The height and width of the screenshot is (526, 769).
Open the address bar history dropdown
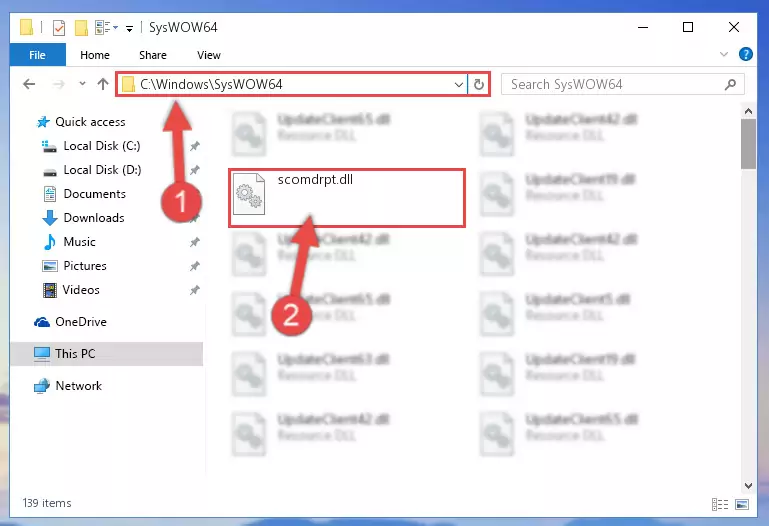(x=459, y=85)
